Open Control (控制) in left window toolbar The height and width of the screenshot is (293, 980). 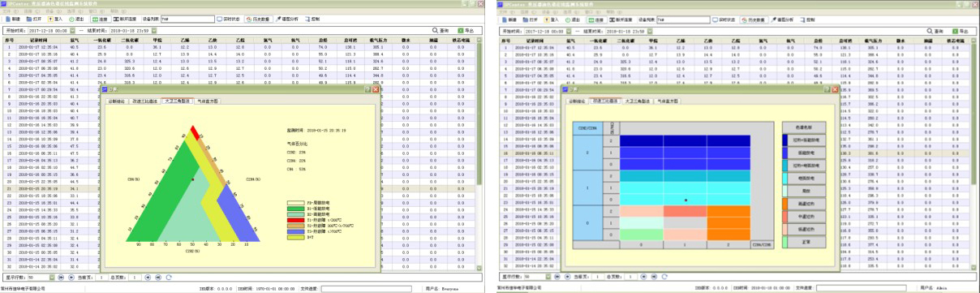point(312,19)
